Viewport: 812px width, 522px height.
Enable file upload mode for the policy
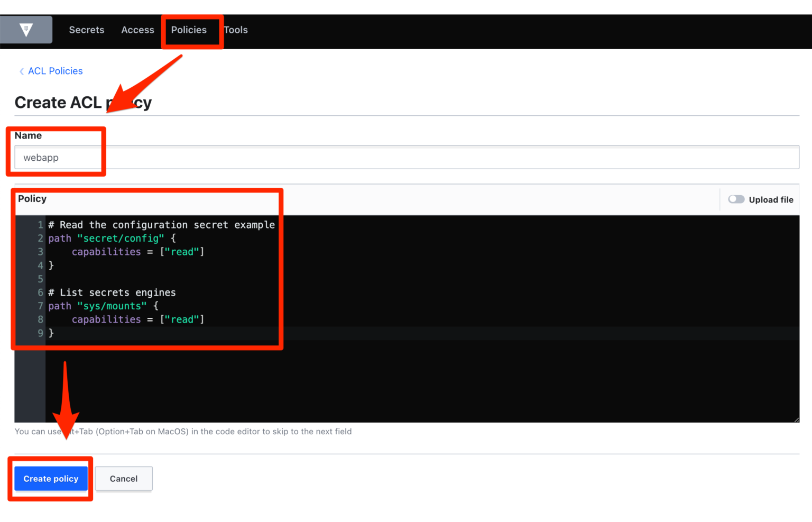pos(736,199)
